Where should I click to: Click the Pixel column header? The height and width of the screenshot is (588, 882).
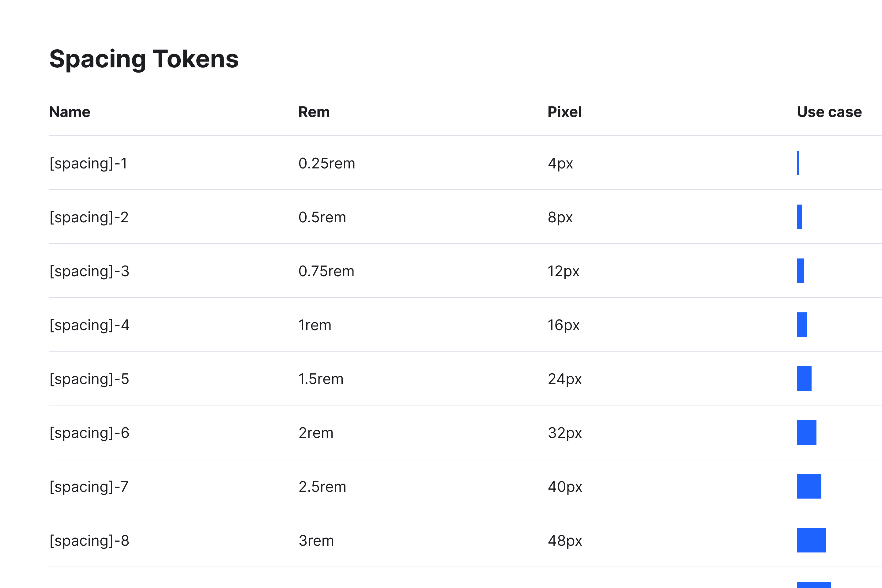pos(564,112)
